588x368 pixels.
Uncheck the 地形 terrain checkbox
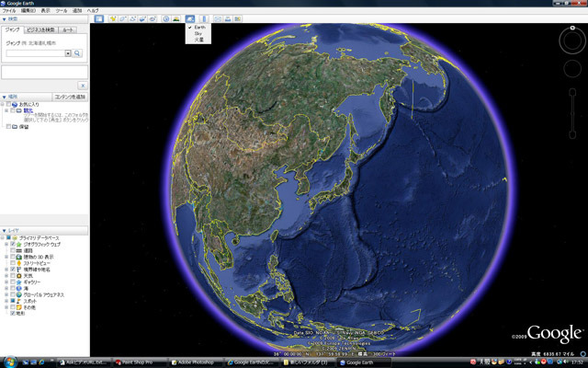13,313
